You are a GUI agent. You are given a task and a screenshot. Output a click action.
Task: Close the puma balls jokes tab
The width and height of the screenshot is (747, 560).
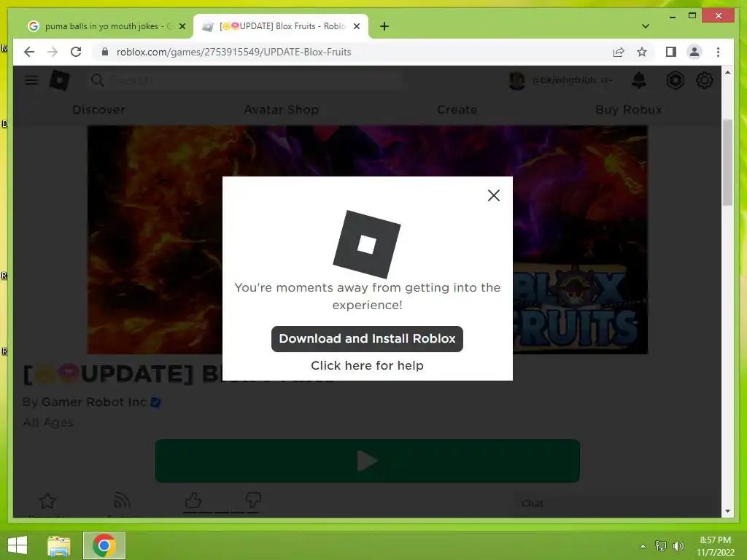[x=182, y=26]
